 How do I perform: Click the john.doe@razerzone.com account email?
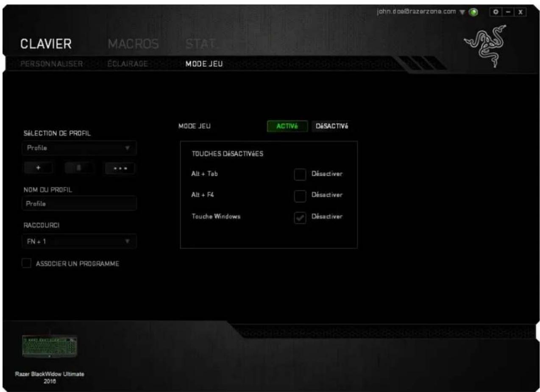[x=418, y=11]
